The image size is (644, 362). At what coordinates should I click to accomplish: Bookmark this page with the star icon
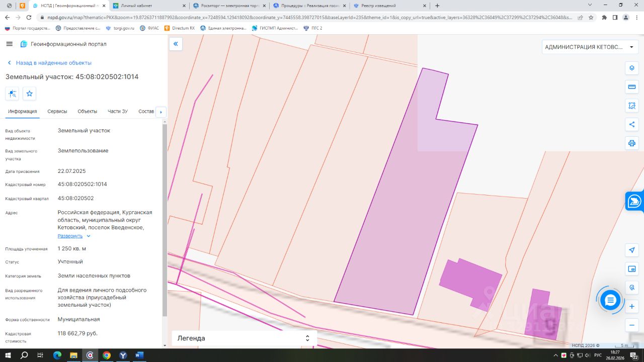[x=591, y=17]
